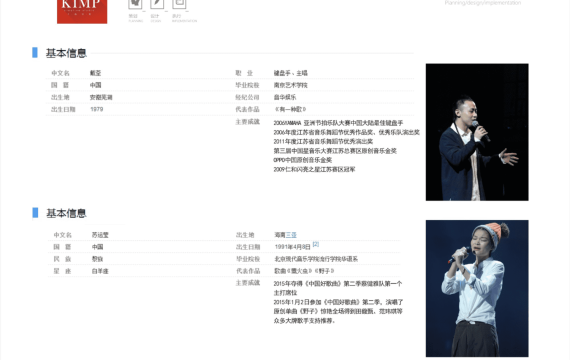
Task: Select the Planning icon in header
Action: pyautogui.click(x=135, y=4)
